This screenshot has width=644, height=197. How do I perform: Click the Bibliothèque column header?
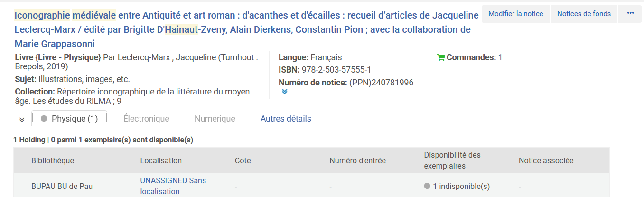53,160
